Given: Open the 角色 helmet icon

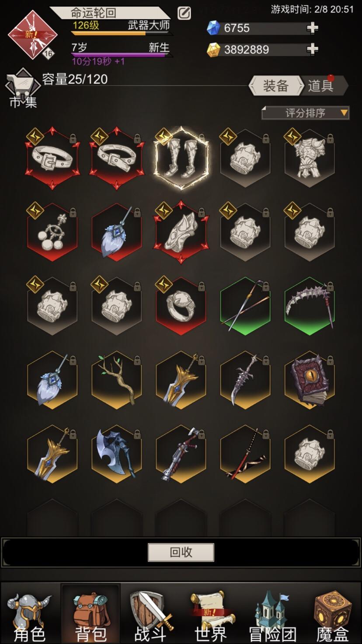Looking at the screenshot, I should [x=29, y=616].
